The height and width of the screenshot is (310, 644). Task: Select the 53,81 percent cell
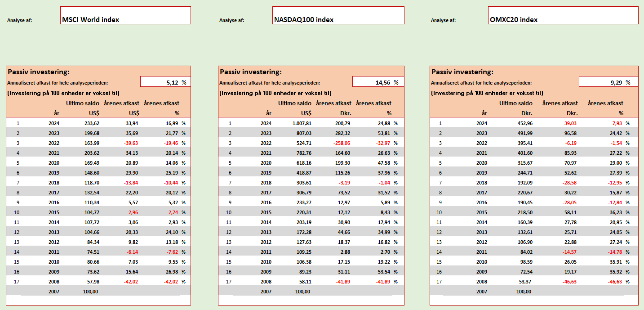tap(384, 133)
